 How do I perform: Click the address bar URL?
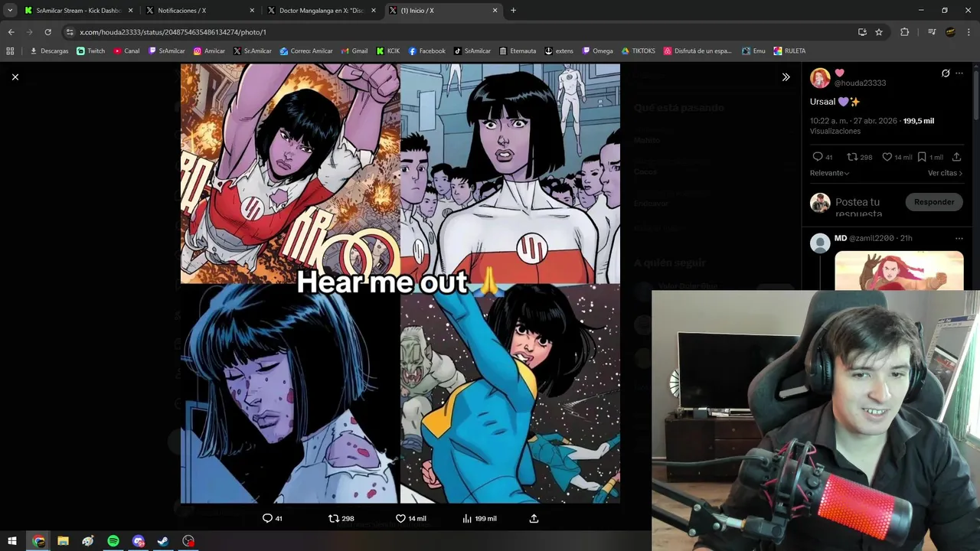pos(173,32)
